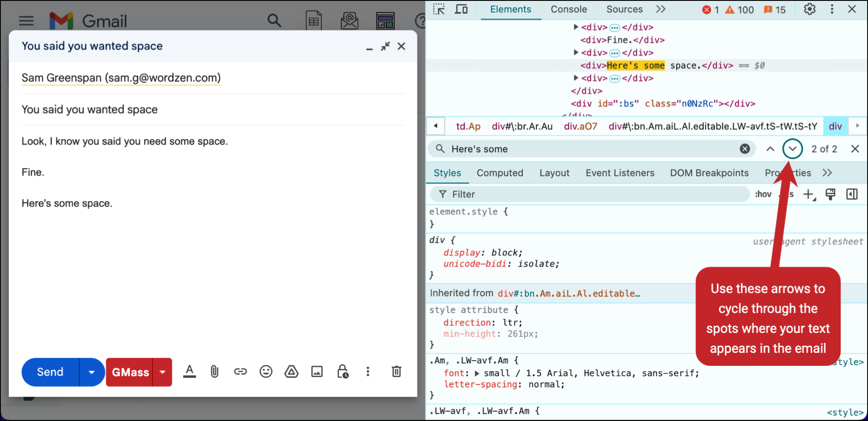The height and width of the screenshot is (421, 868).
Task: Open DevTools customize three-dot menu
Action: (832, 9)
